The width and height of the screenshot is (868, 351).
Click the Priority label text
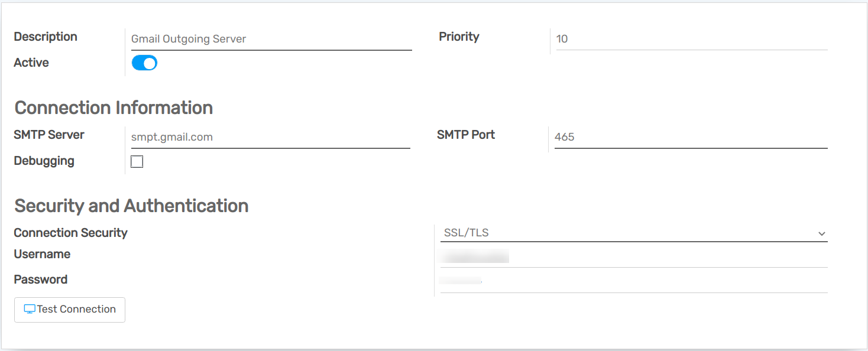[459, 37]
